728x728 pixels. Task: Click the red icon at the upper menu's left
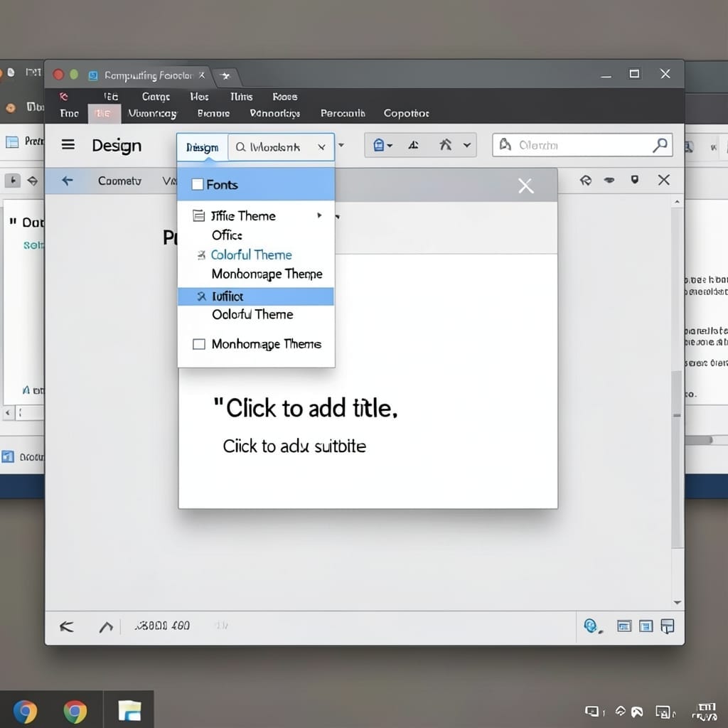coord(63,97)
